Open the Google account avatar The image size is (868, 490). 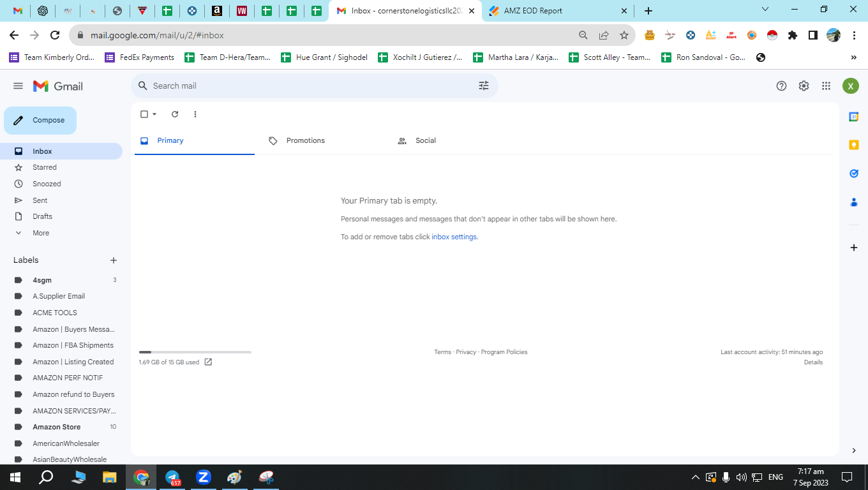click(850, 85)
